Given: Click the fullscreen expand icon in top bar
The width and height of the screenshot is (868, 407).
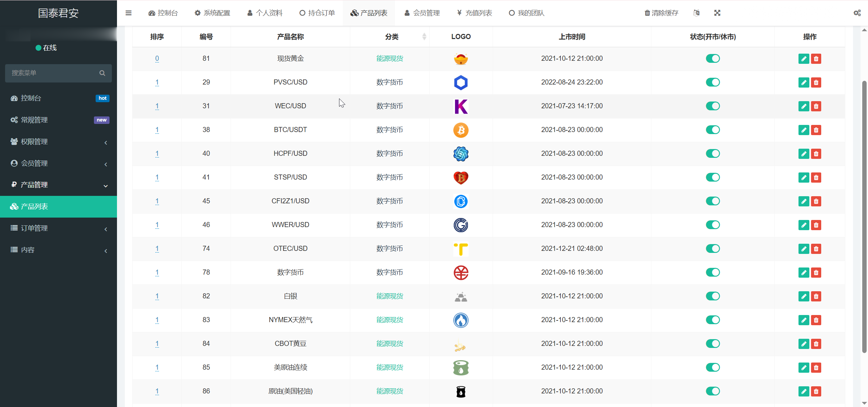Looking at the screenshot, I should click(718, 13).
